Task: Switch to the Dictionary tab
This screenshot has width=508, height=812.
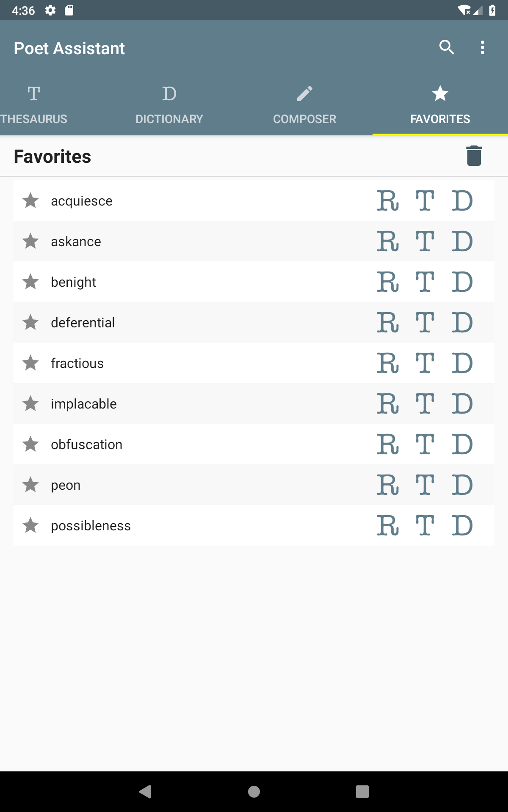Action: (169, 104)
